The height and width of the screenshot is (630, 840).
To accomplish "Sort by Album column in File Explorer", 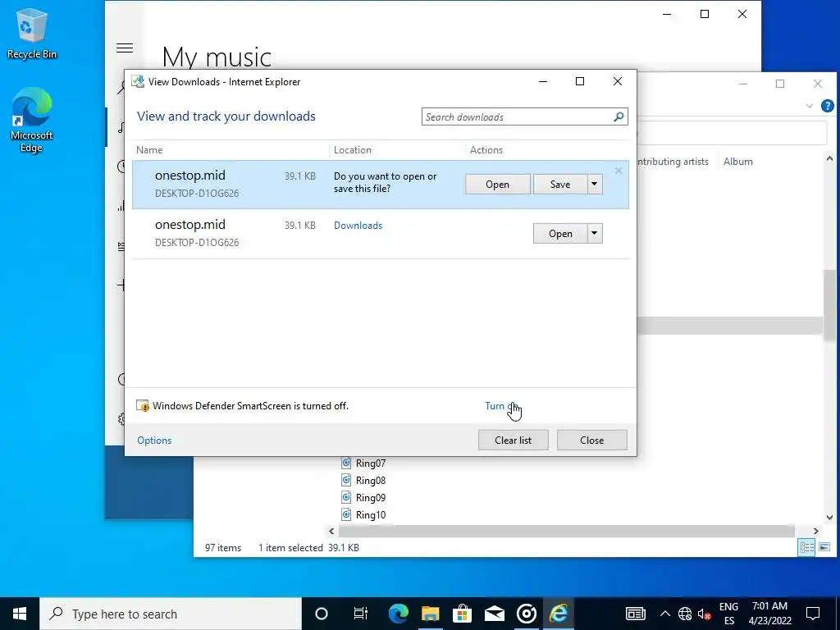I will [x=737, y=162].
